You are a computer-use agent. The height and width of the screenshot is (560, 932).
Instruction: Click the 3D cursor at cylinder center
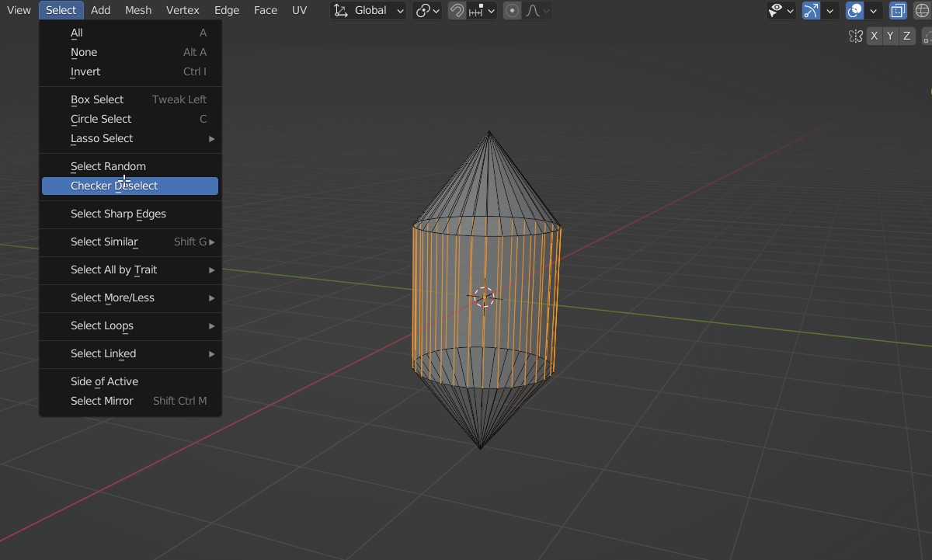[485, 297]
